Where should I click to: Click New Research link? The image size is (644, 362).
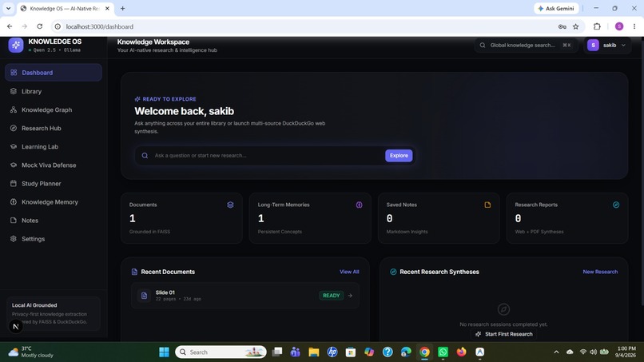tap(600, 272)
